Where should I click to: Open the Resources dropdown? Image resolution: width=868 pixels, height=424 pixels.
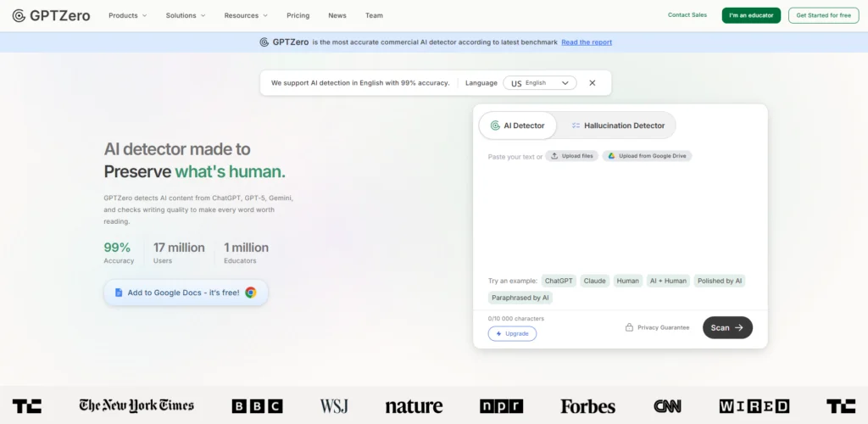246,15
